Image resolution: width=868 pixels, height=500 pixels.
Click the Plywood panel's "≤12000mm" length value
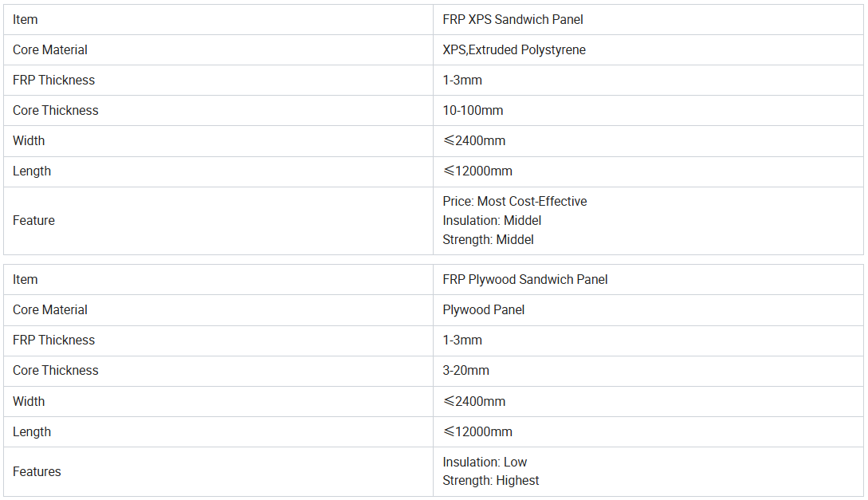click(x=477, y=431)
